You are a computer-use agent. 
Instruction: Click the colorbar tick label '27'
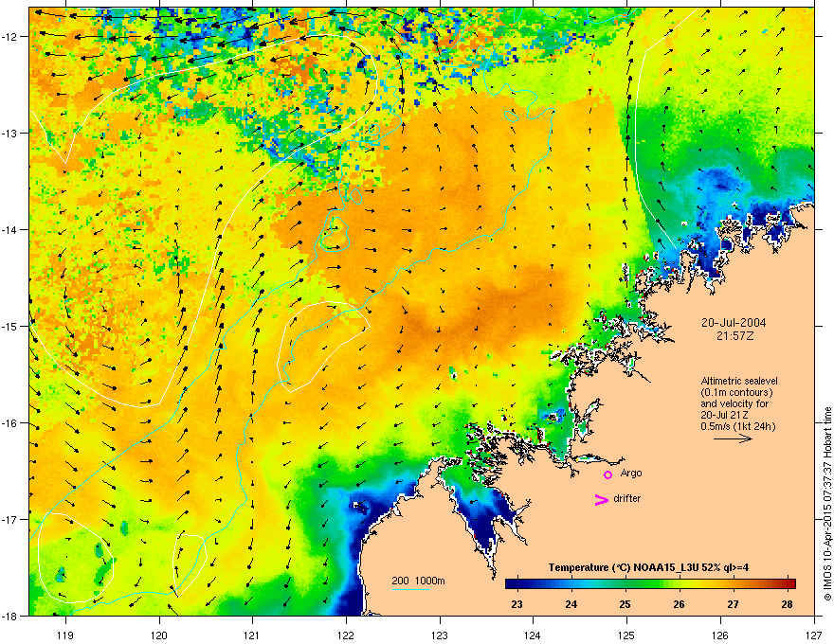733,604
